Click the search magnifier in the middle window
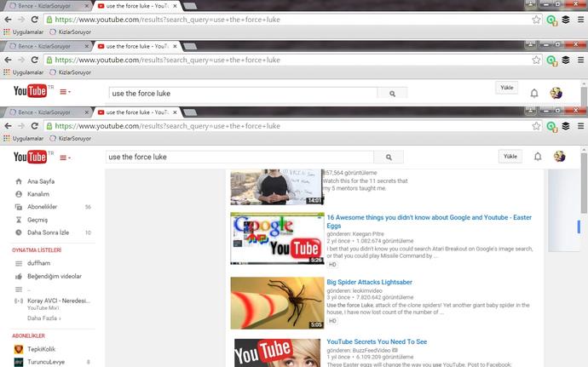 coord(392,94)
